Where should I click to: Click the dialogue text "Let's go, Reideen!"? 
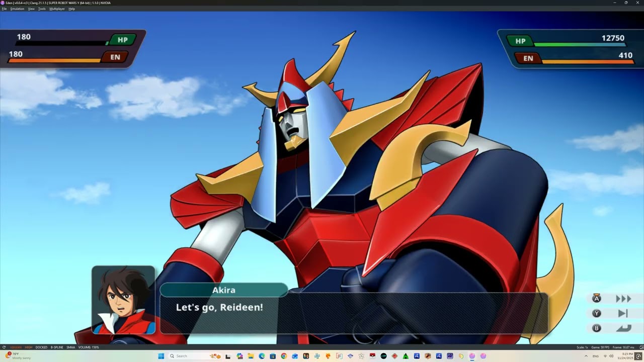coord(219,307)
